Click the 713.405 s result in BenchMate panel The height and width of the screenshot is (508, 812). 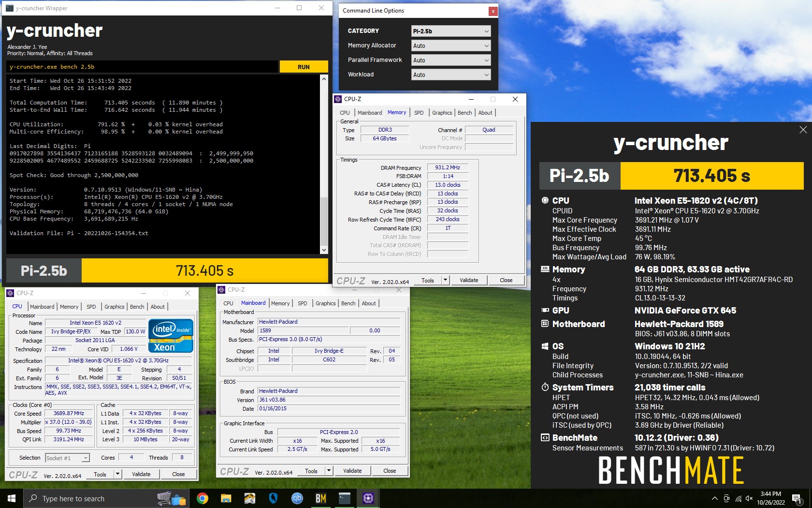(x=711, y=176)
